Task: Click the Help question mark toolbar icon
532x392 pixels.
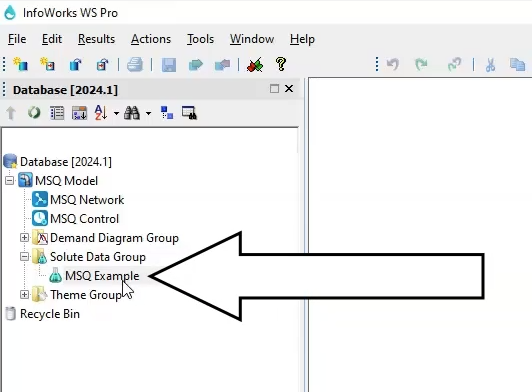Action: pyautogui.click(x=281, y=64)
